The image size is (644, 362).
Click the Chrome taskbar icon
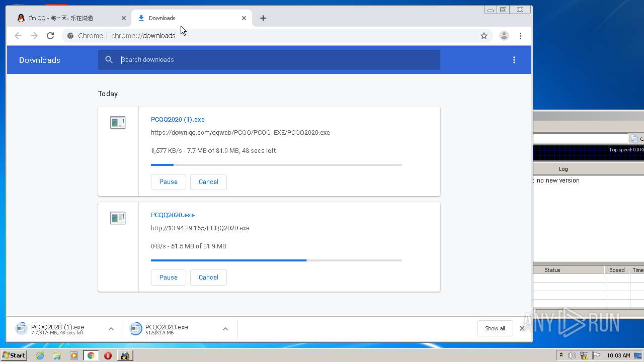91,355
